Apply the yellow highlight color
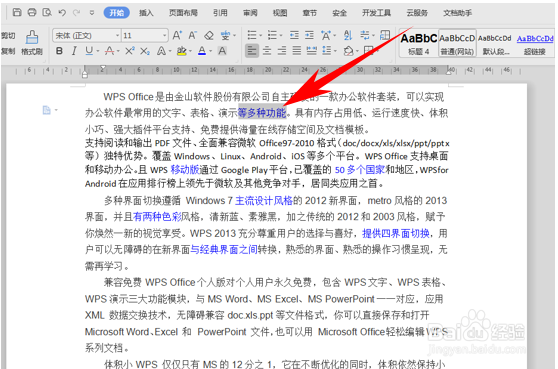 (181, 51)
